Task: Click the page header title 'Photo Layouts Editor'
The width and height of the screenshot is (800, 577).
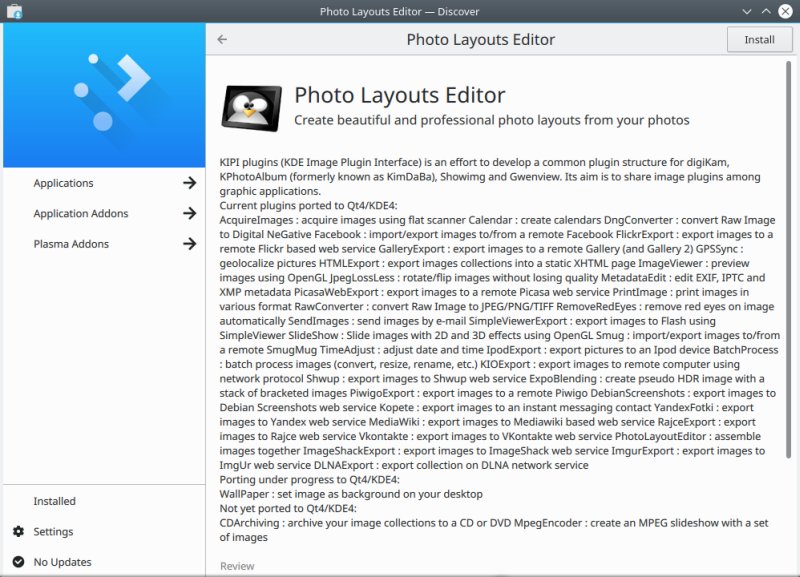Action: (x=481, y=40)
